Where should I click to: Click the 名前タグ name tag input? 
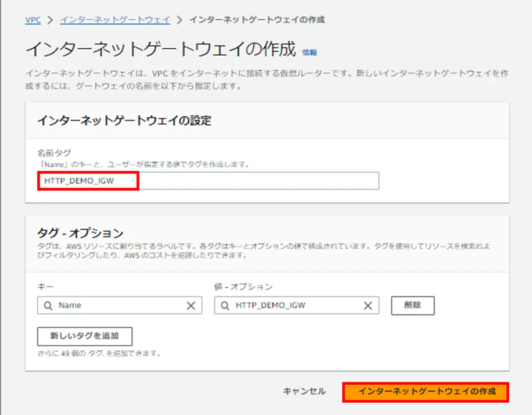click(208, 181)
